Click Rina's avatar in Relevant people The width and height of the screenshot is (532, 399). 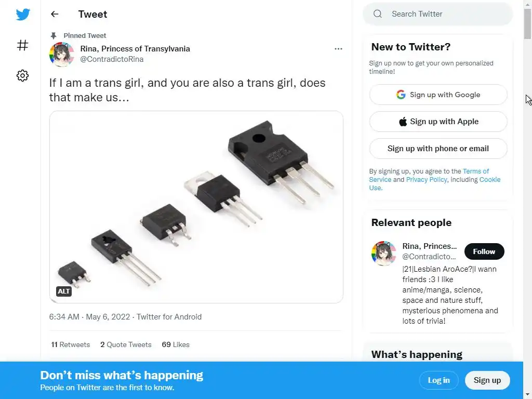pos(383,254)
